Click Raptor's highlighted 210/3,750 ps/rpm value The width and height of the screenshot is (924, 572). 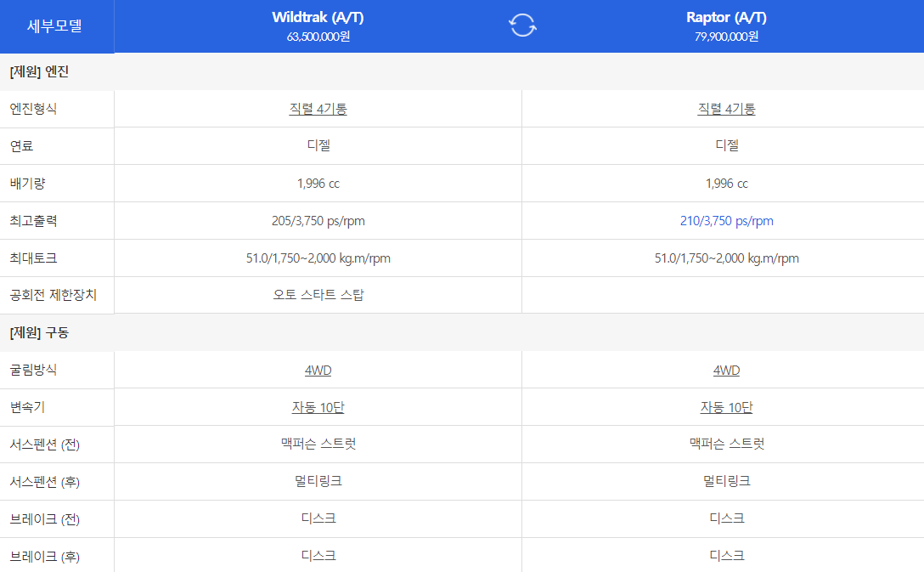tap(727, 221)
